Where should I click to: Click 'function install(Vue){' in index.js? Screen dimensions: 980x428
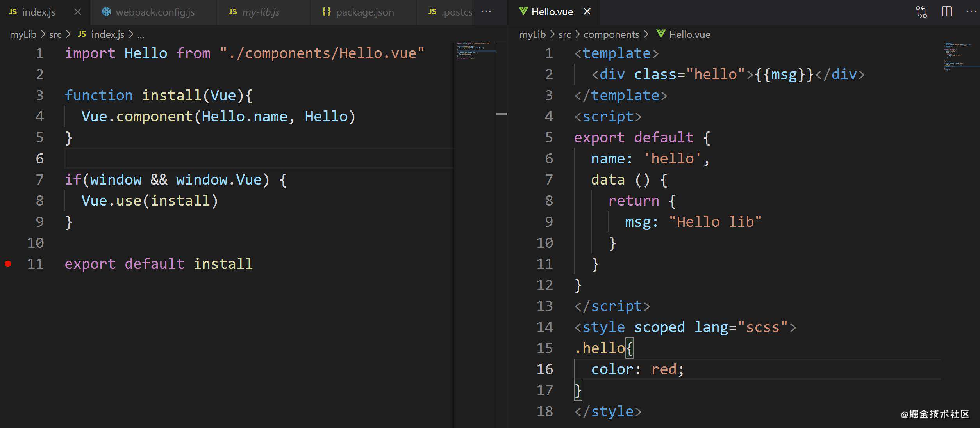point(159,95)
